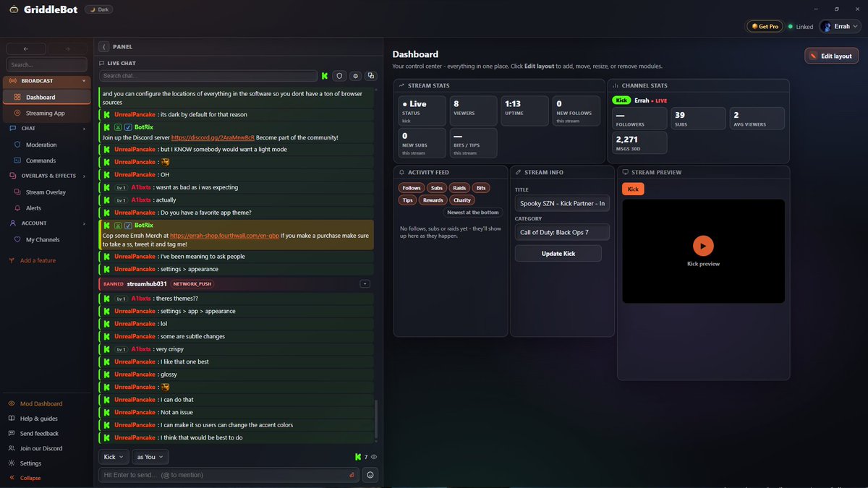The width and height of the screenshot is (868, 488).
Task: Go back using the left arrow button
Action: click(26, 48)
